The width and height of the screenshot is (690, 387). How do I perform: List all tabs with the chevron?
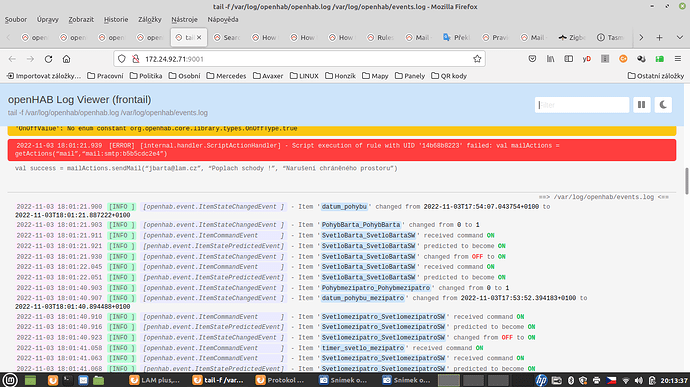[x=679, y=38]
